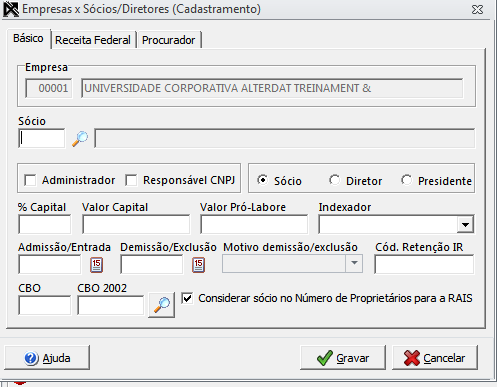Open help using the Ajuda button
The height and width of the screenshot is (387, 497).
pos(47,358)
